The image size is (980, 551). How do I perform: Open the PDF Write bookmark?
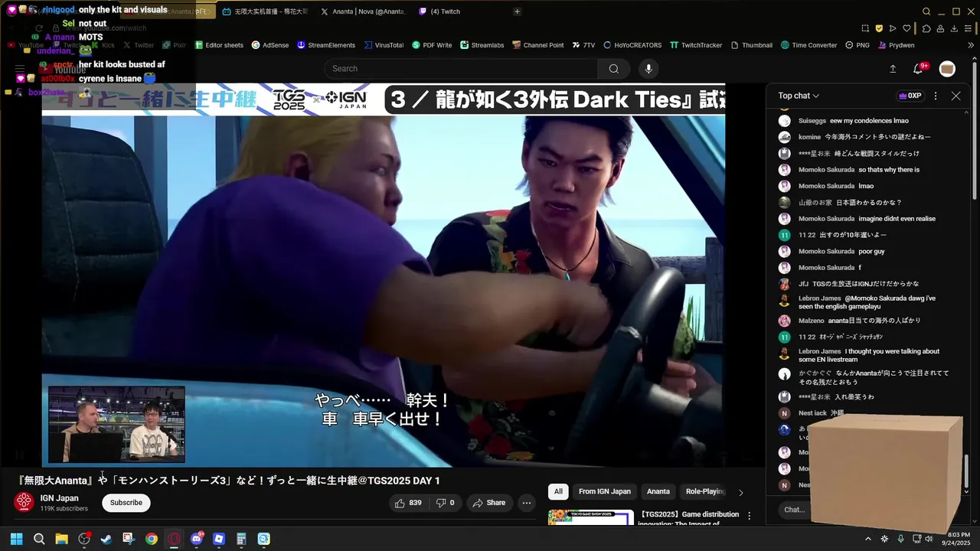pos(432,45)
